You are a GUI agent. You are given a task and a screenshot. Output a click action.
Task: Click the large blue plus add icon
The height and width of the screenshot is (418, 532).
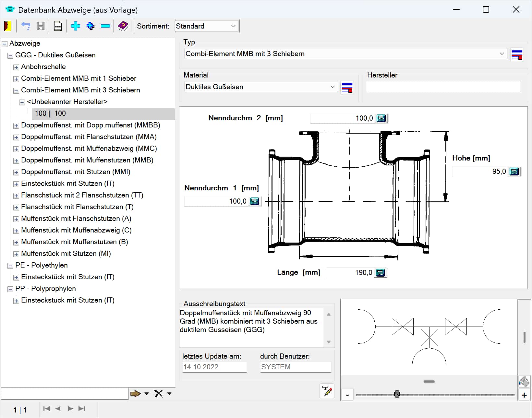[75, 26]
